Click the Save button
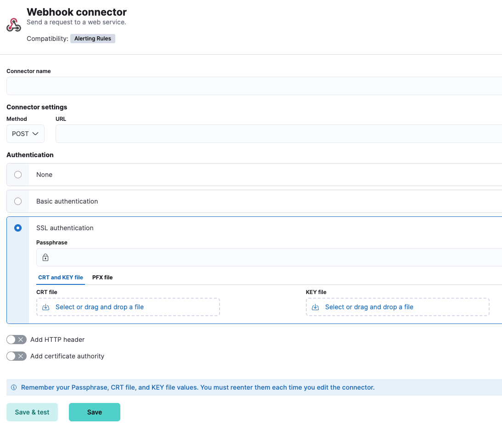This screenshot has width=502, height=448. [94, 412]
